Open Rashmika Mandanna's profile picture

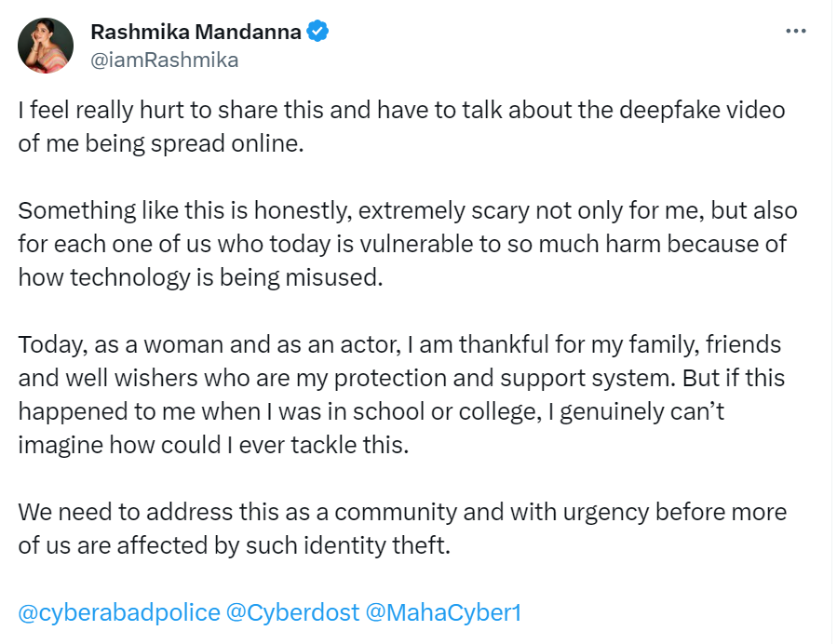pyautogui.click(x=45, y=45)
